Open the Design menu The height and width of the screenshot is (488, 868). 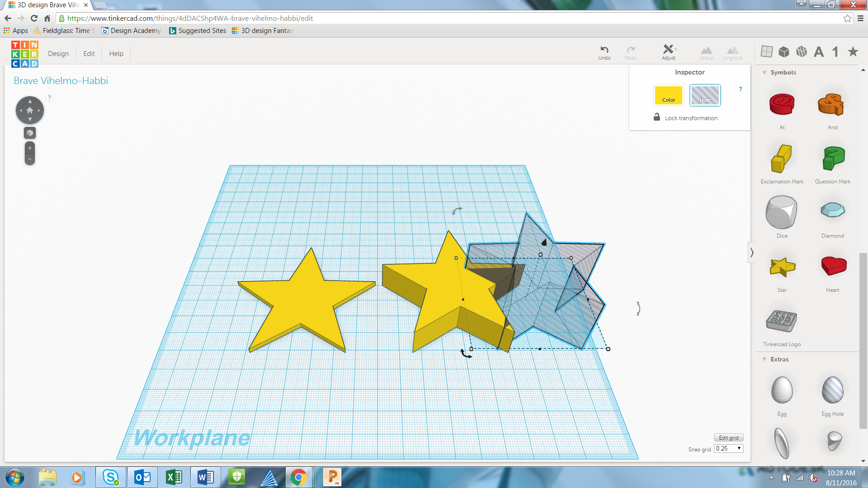(58, 53)
